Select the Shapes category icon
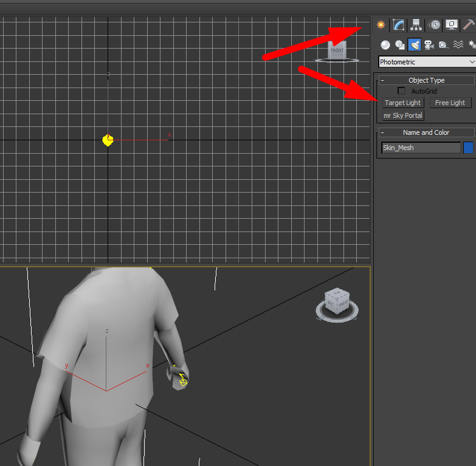 click(x=399, y=44)
